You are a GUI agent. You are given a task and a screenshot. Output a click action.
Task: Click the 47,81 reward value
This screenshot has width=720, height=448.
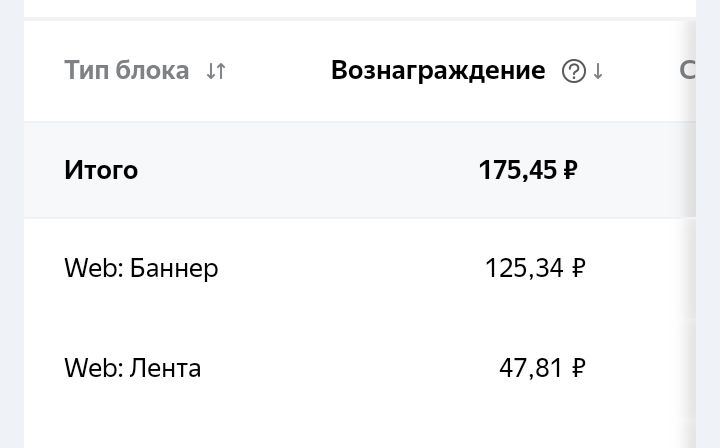coord(530,368)
